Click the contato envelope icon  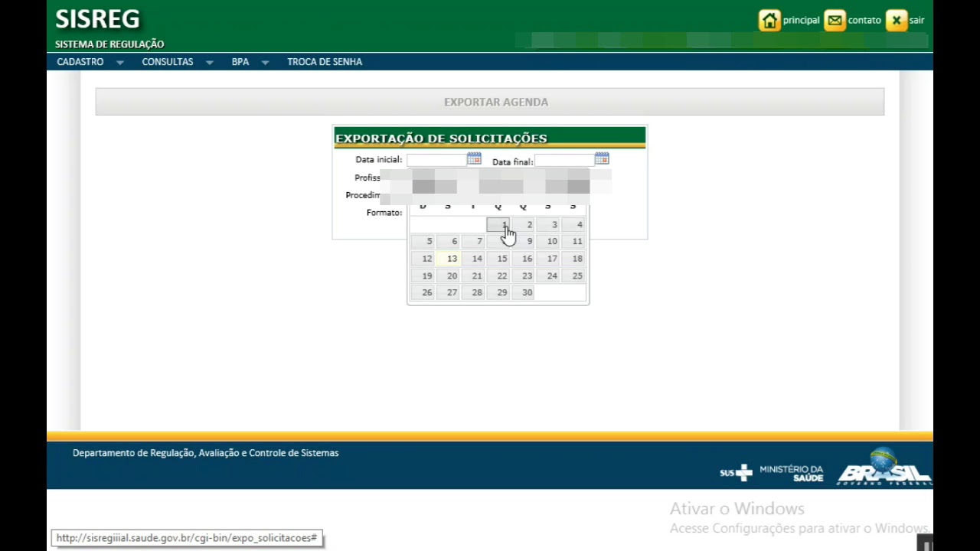(835, 21)
